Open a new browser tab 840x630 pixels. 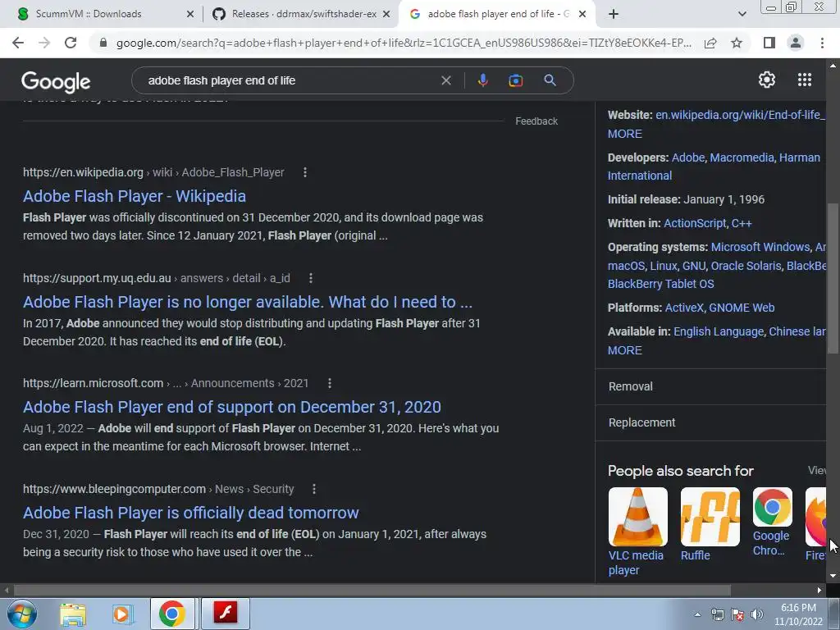[x=614, y=14]
